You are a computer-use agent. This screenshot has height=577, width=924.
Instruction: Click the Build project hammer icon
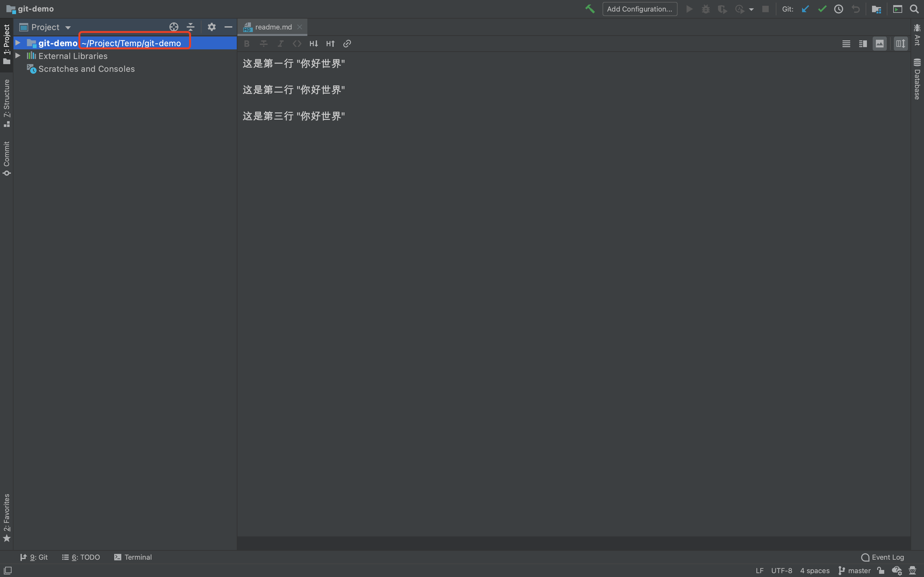click(590, 9)
